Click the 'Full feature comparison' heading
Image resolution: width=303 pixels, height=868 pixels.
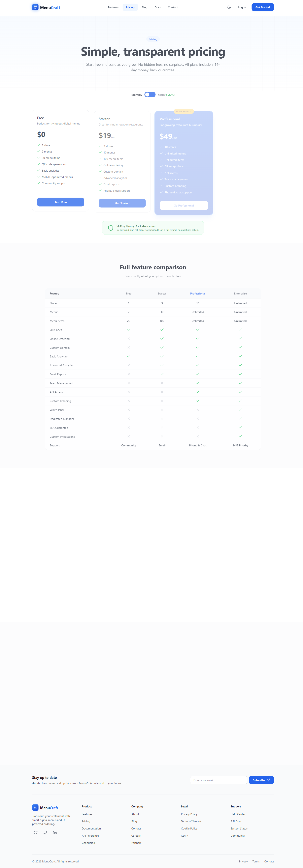point(153,267)
